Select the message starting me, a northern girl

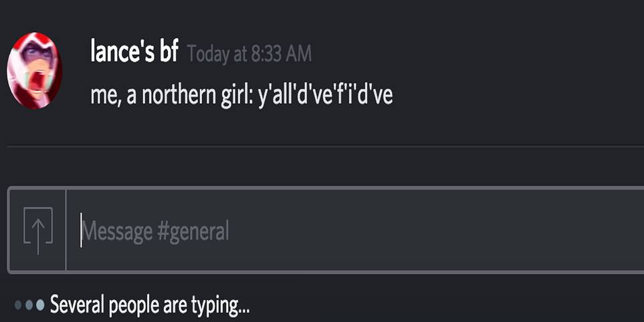coord(241,94)
